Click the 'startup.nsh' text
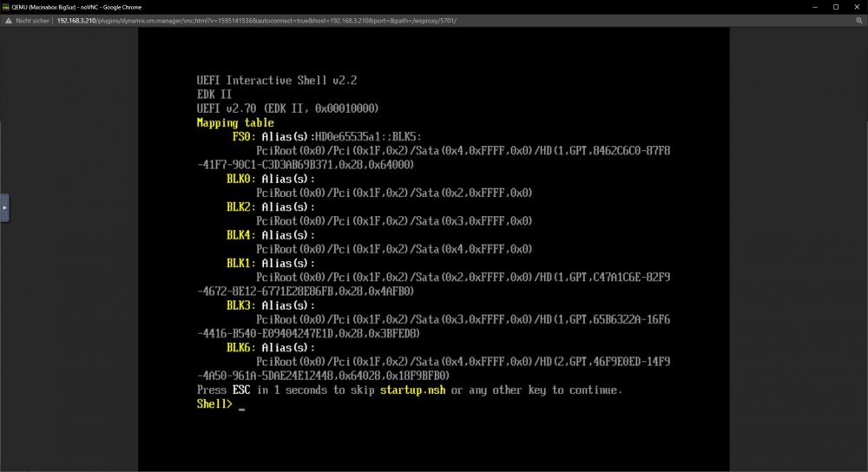 point(412,390)
